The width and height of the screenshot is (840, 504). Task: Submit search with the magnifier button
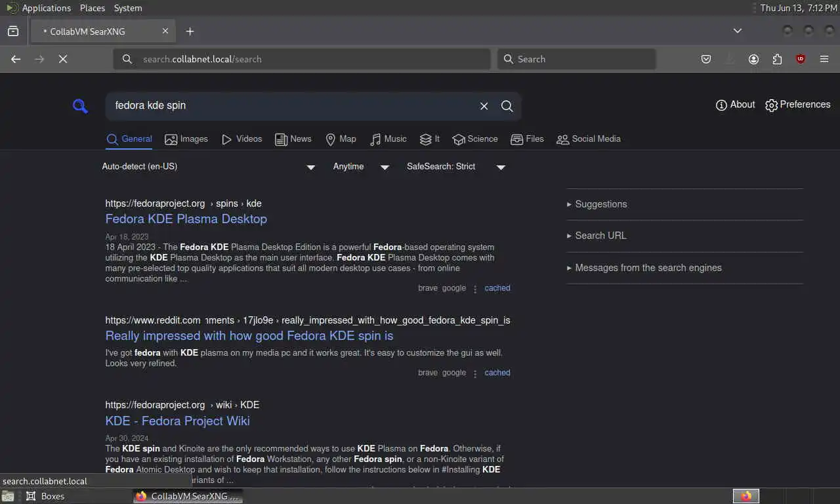pyautogui.click(x=507, y=106)
